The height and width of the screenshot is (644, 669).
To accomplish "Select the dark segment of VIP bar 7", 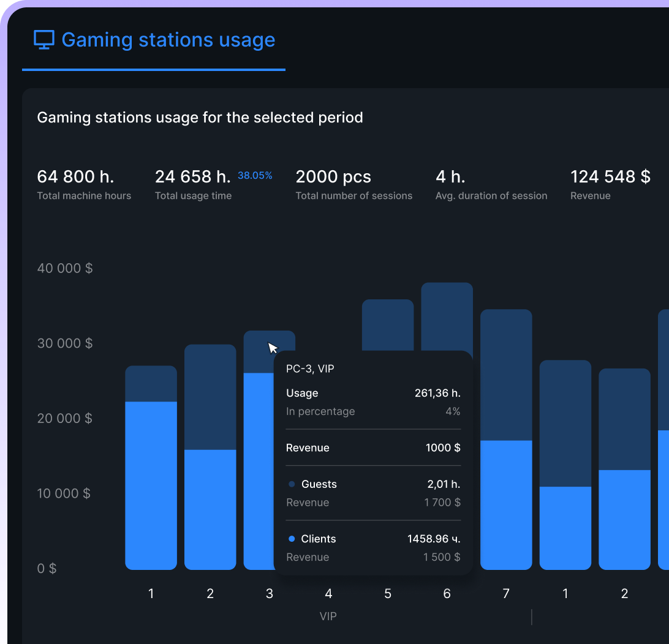I will [505, 373].
